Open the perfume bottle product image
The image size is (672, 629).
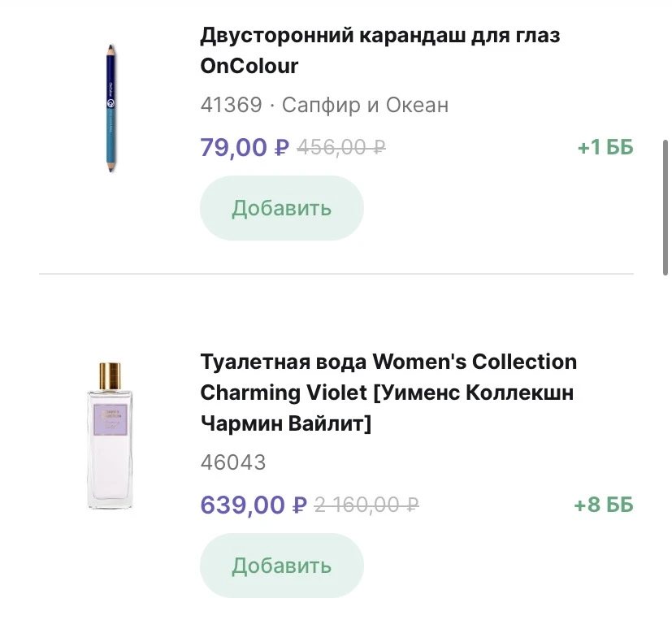tap(109, 436)
